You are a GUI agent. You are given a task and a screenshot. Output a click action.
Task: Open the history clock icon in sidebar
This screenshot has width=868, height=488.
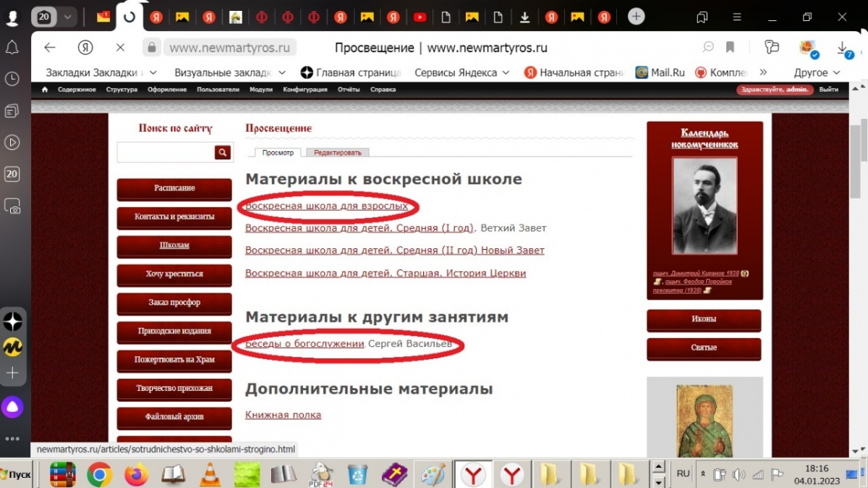coord(12,79)
